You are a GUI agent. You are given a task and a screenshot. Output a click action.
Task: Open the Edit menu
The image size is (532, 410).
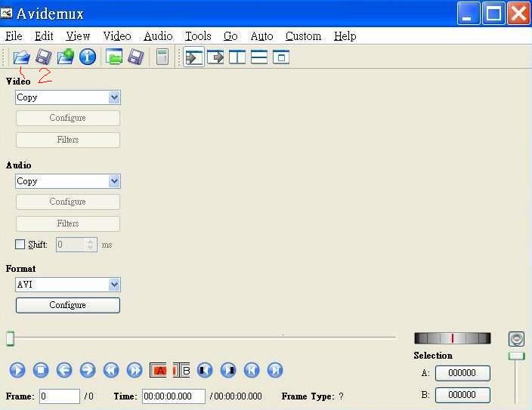[44, 36]
